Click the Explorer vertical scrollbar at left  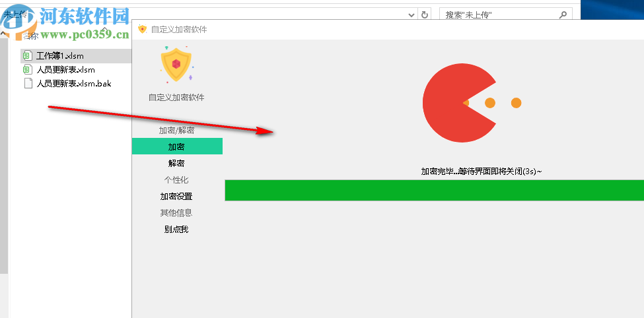[4, 156]
